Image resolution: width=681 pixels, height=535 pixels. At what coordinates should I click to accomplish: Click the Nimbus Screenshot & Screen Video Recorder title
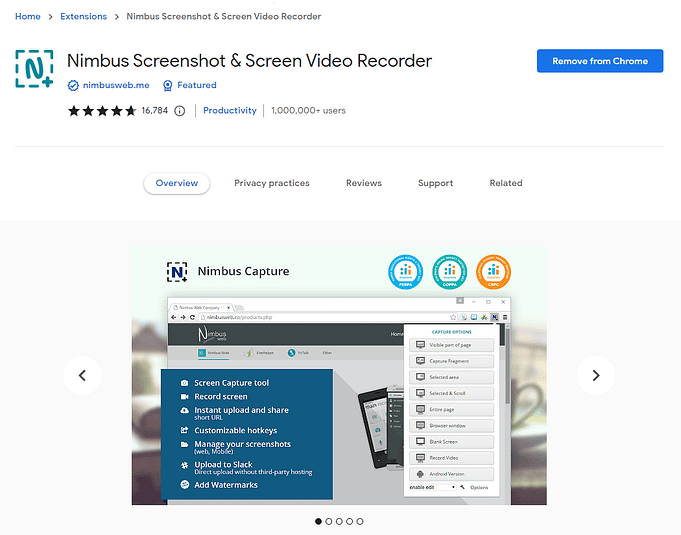pos(249,61)
